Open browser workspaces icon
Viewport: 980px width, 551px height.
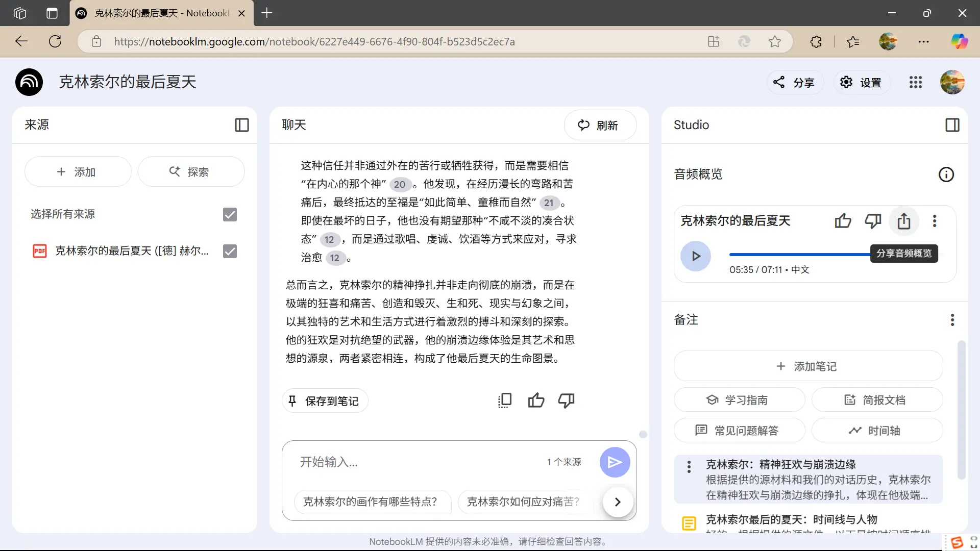click(x=20, y=13)
